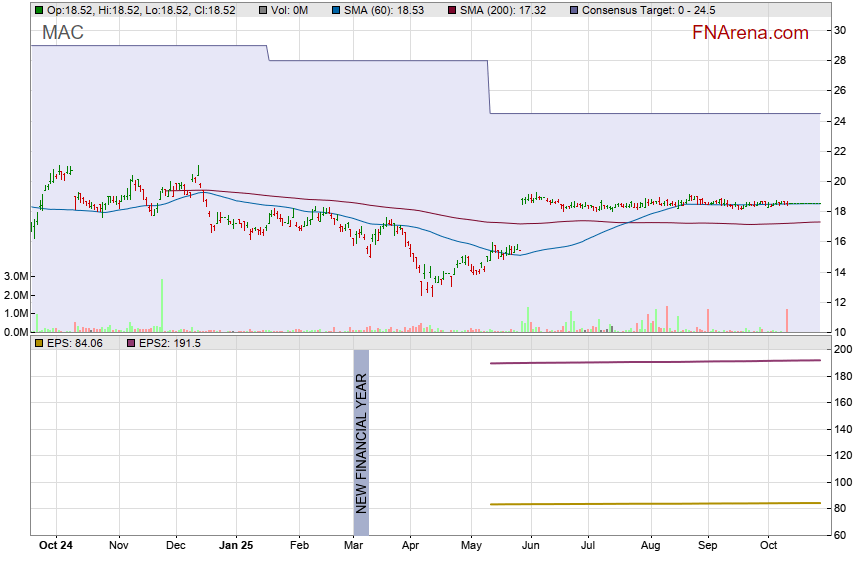Click the green OHLC price legend swatch
Viewport: 859px width, 566px height.
(x=38, y=10)
